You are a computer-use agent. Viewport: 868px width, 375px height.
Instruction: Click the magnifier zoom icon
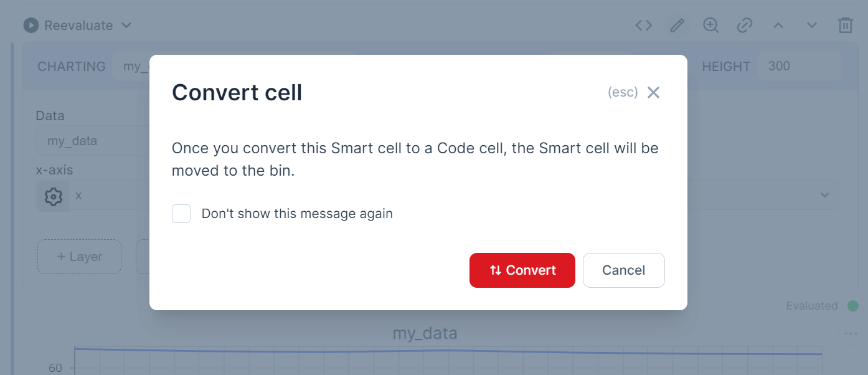coord(710,26)
